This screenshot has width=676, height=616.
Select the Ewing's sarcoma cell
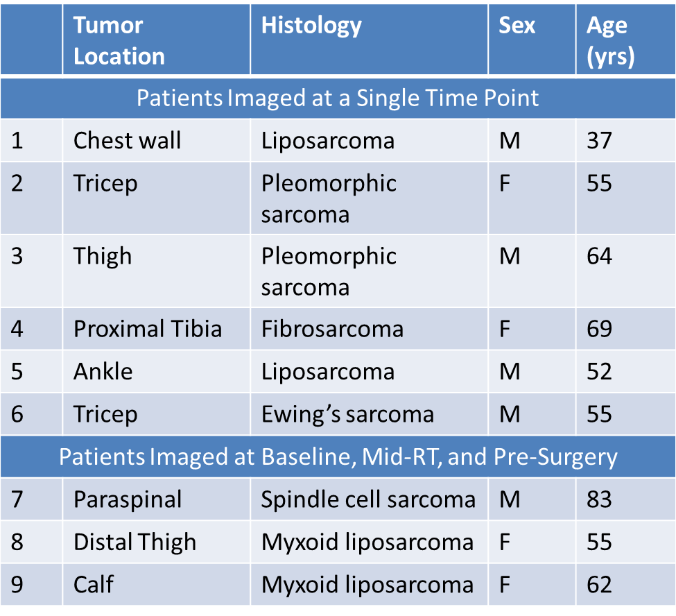tap(347, 414)
